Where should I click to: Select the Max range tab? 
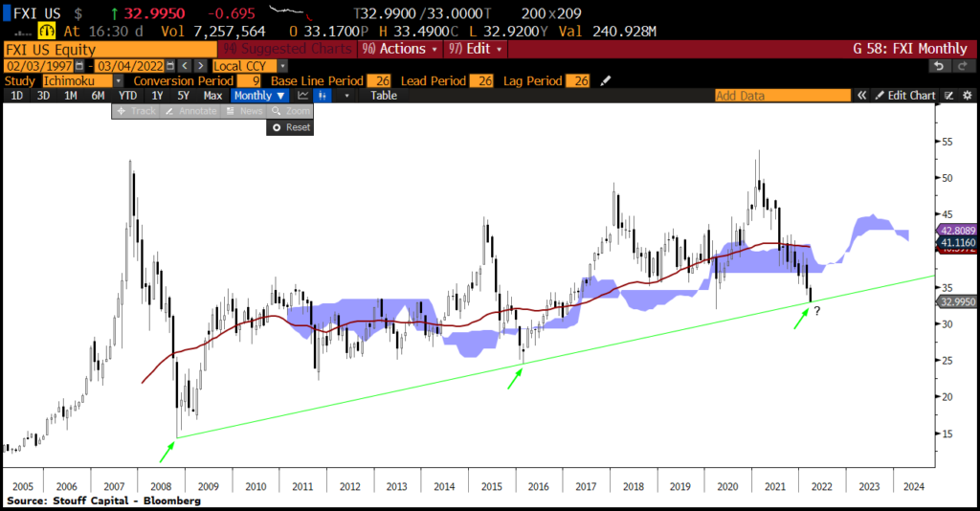[x=212, y=96]
